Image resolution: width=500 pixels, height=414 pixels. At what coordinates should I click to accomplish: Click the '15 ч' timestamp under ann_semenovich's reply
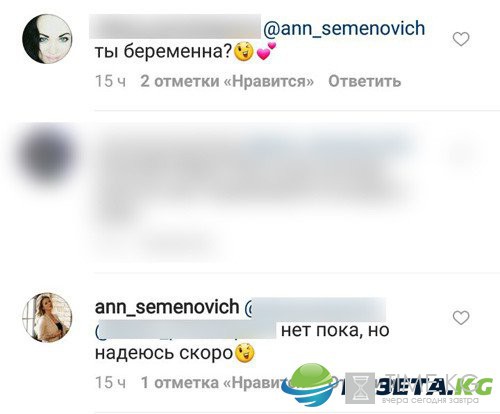tap(111, 382)
